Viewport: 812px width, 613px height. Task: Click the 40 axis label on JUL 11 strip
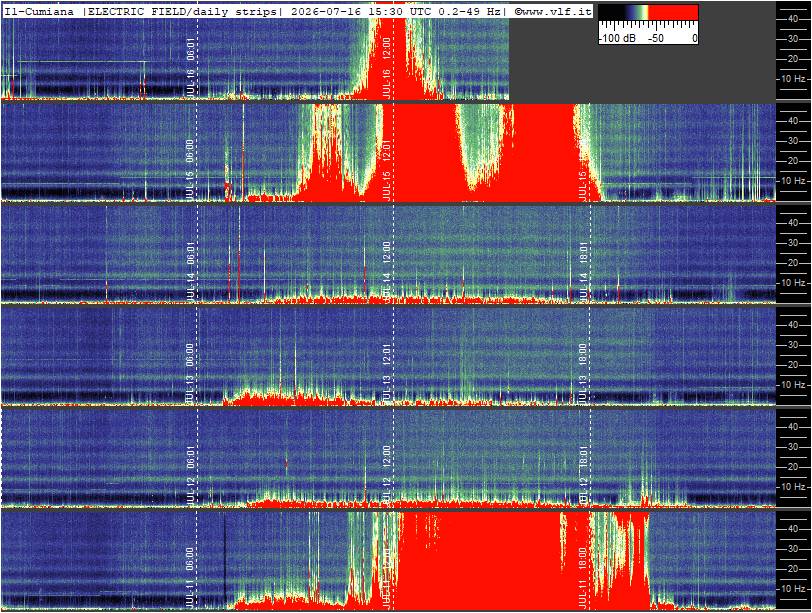793,529
